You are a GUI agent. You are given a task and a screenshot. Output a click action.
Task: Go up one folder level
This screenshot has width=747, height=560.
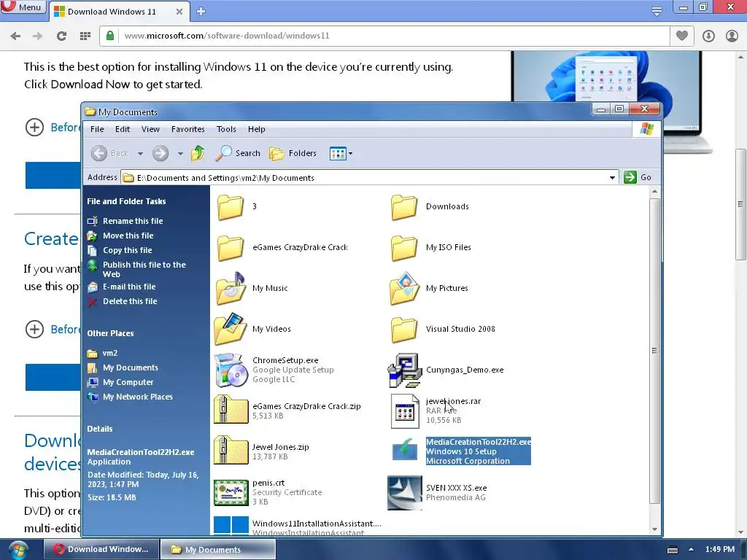click(x=197, y=153)
